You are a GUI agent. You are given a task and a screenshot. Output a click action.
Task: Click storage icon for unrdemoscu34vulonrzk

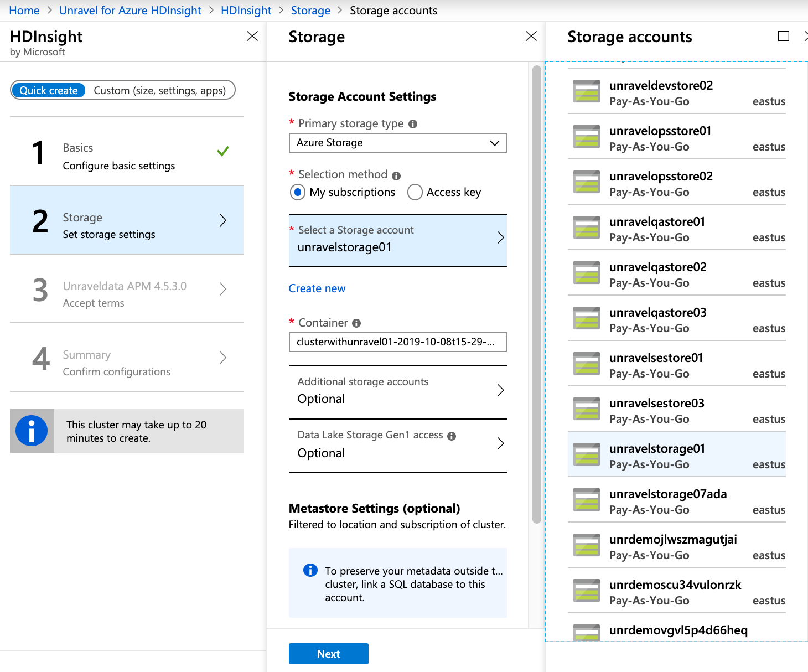coord(587,591)
